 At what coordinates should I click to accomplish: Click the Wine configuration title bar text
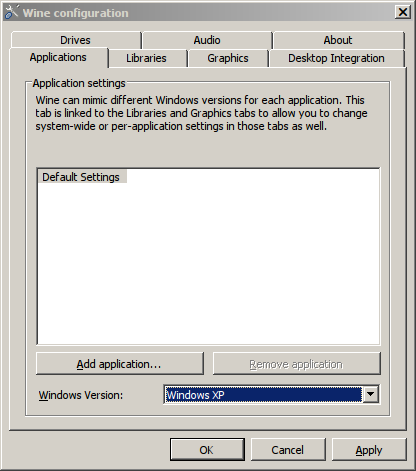76,13
